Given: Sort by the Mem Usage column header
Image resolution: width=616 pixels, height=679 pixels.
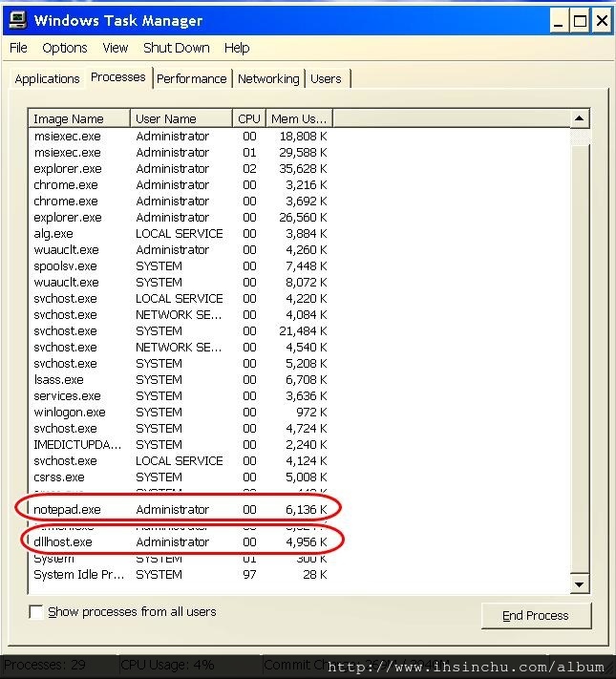Looking at the screenshot, I should (x=299, y=118).
